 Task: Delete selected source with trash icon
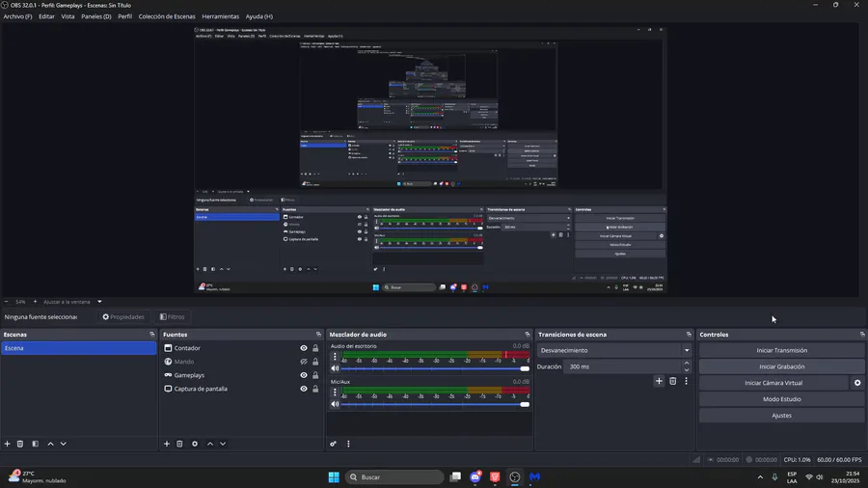point(179,444)
